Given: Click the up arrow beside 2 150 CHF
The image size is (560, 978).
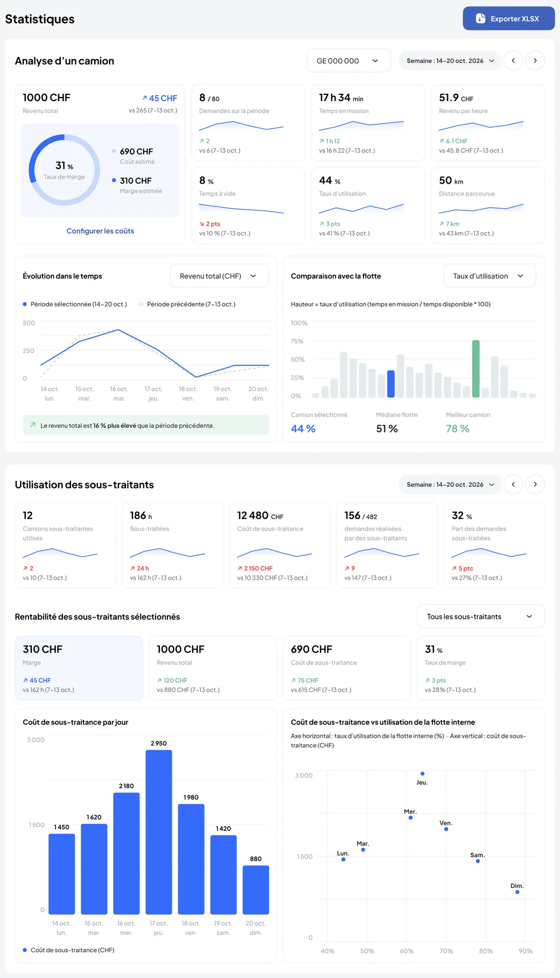Looking at the screenshot, I should click(240, 568).
